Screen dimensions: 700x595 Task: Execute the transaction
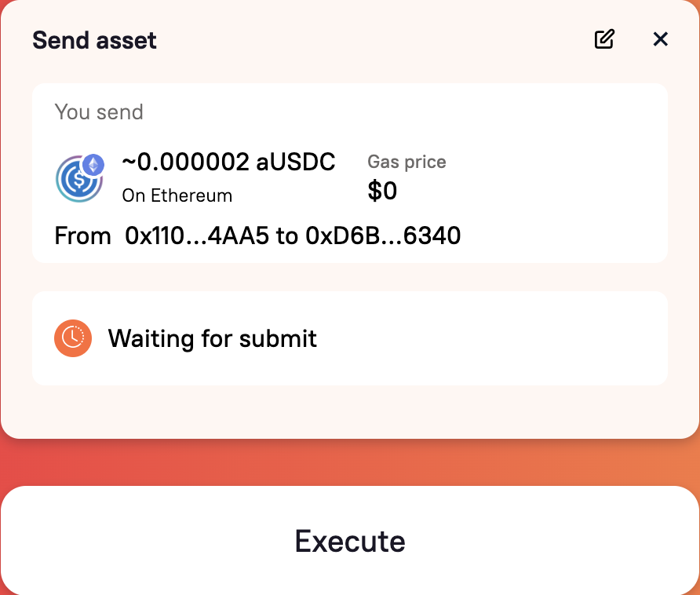(x=350, y=541)
